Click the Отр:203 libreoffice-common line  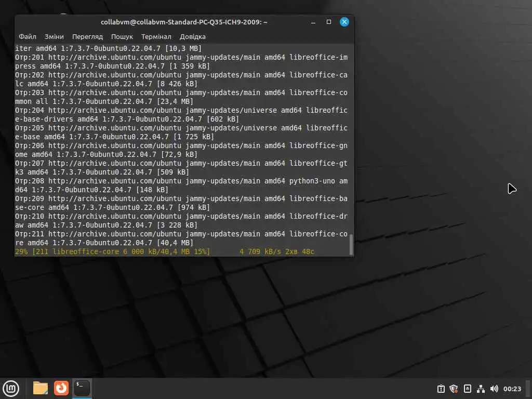point(181,97)
